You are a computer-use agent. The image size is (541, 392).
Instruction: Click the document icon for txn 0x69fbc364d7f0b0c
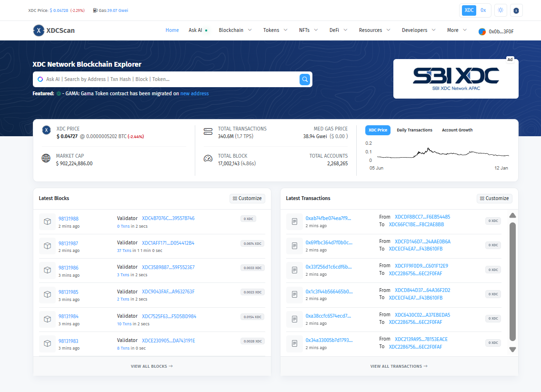click(294, 246)
